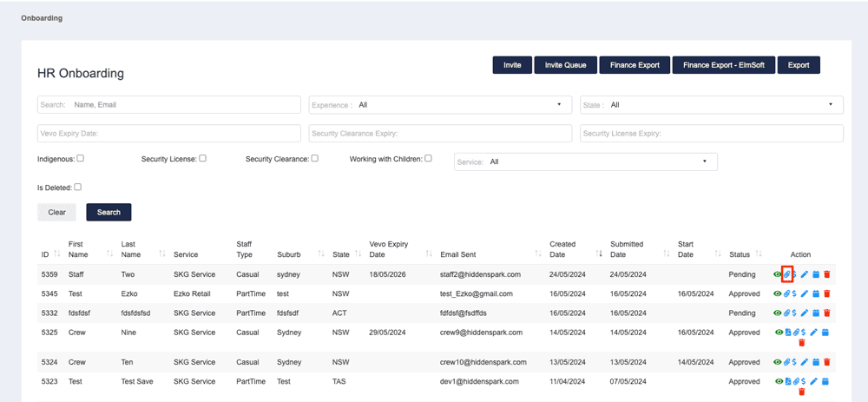Image resolution: width=868 pixels, height=402 pixels.
Task: Check the Security Clearance filter box
Action: tap(315, 158)
